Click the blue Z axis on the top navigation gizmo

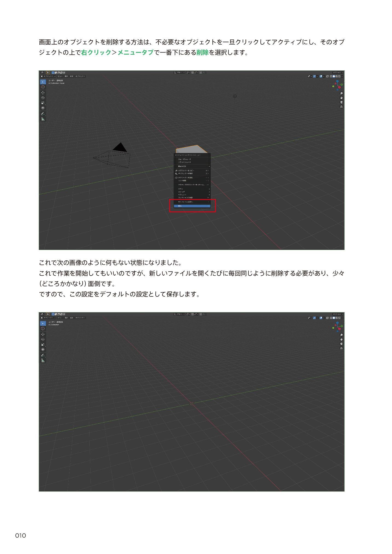pyautogui.click(x=338, y=81)
